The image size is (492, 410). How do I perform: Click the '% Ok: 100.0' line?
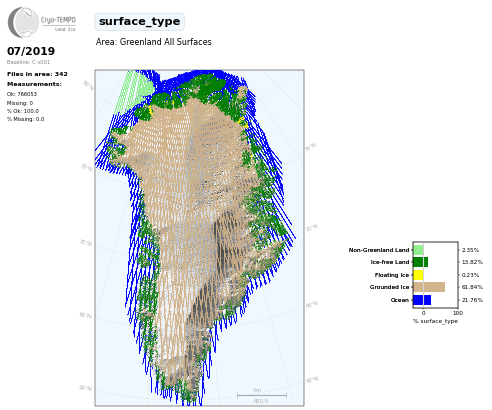[x=23, y=111]
